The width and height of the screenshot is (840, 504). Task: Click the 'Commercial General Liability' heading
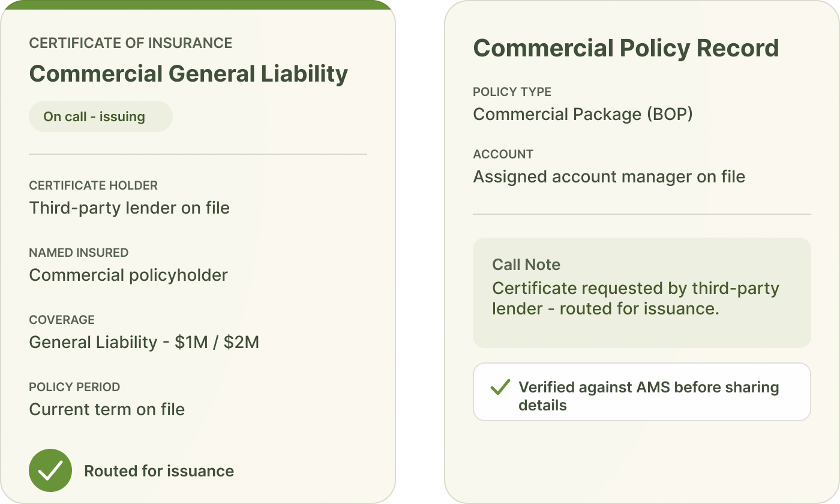[x=188, y=74]
